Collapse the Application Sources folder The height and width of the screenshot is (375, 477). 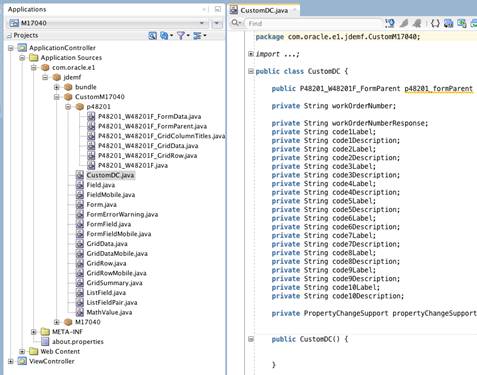(x=22, y=58)
